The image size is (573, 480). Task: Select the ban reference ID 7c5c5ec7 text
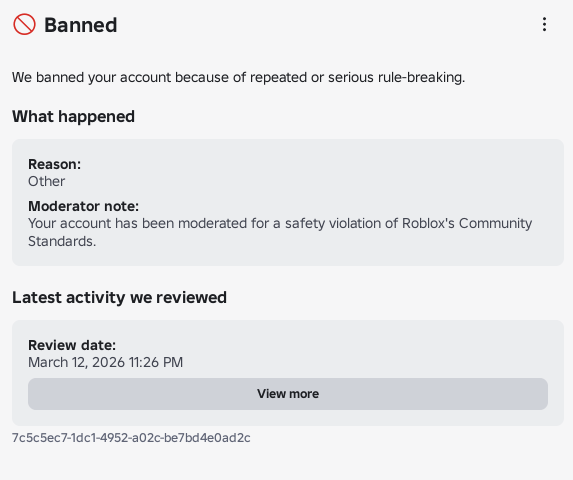click(131, 438)
